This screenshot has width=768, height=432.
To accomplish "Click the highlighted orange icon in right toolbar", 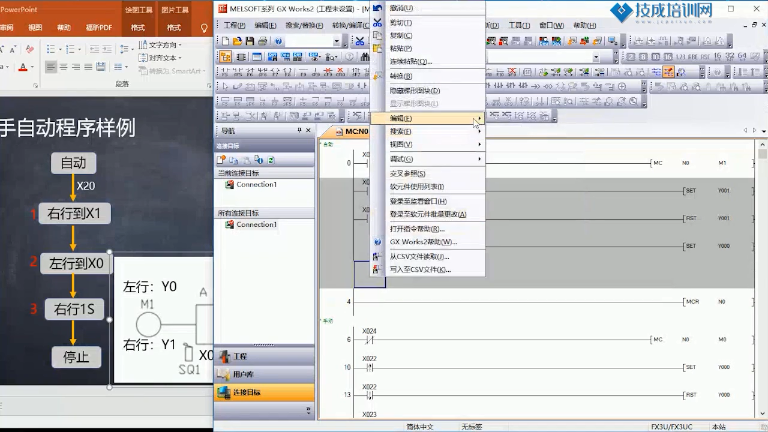I will pyautogui.click(x=668, y=72).
